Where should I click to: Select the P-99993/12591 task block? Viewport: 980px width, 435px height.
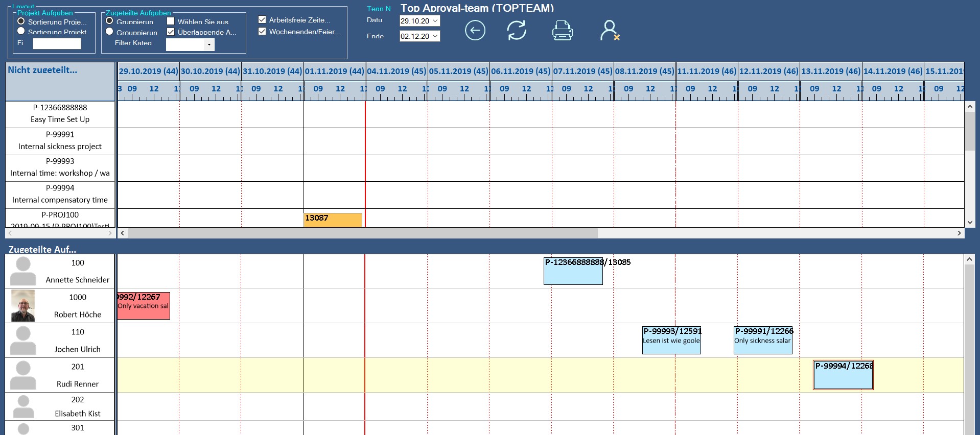tap(671, 341)
